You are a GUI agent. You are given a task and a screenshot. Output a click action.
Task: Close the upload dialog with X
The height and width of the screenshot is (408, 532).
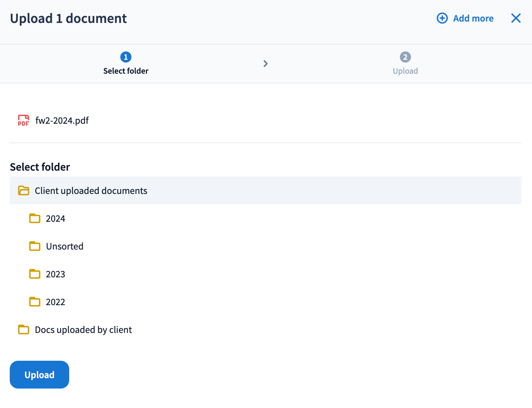point(516,18)
